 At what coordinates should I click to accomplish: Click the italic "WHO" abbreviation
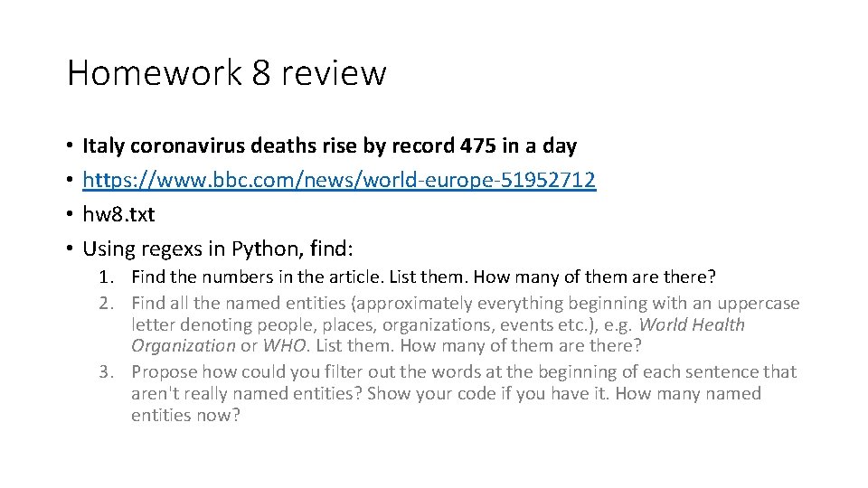(285, 346)
